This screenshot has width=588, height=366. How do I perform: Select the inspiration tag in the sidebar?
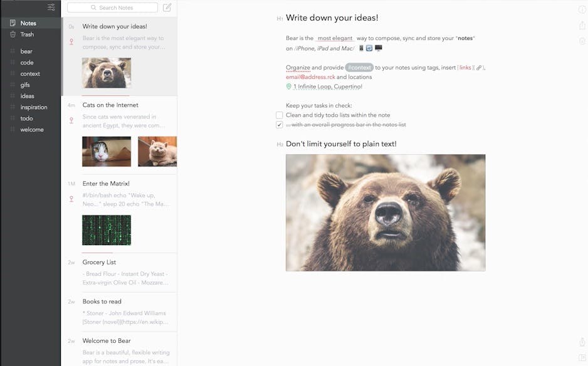click(x=34, y=107)
